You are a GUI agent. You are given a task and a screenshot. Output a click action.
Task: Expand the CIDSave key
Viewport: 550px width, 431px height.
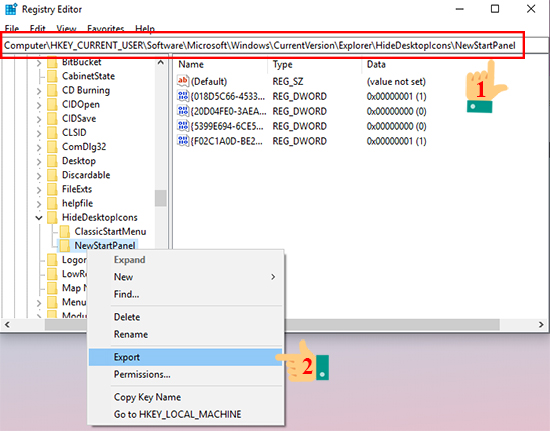pos(39,119)
